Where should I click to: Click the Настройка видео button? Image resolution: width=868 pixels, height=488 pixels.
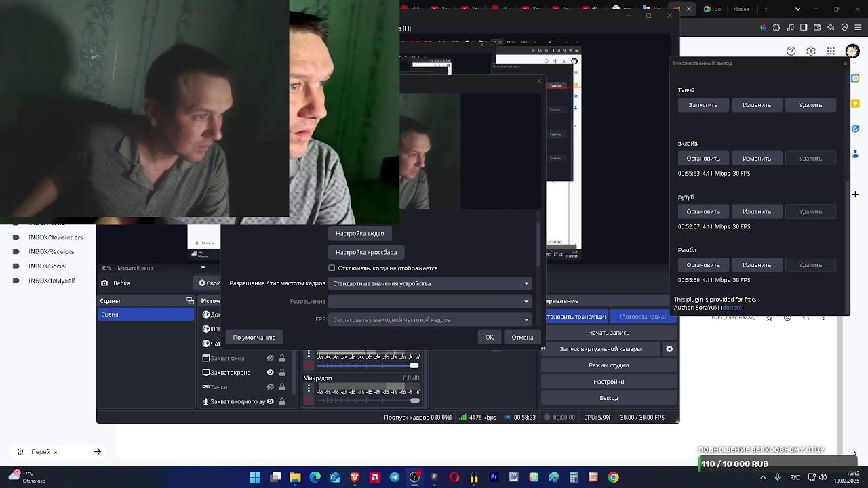pyautogui.click(x=360, y=233)
